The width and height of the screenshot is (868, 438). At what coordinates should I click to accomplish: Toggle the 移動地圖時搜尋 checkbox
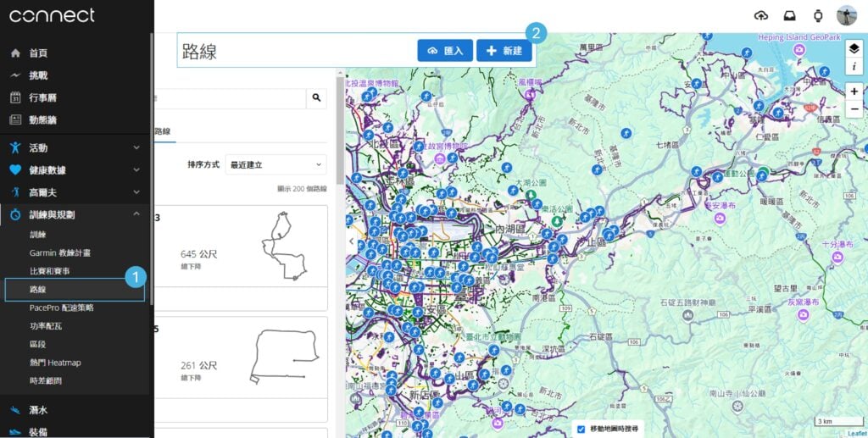(x=581, y=430)
